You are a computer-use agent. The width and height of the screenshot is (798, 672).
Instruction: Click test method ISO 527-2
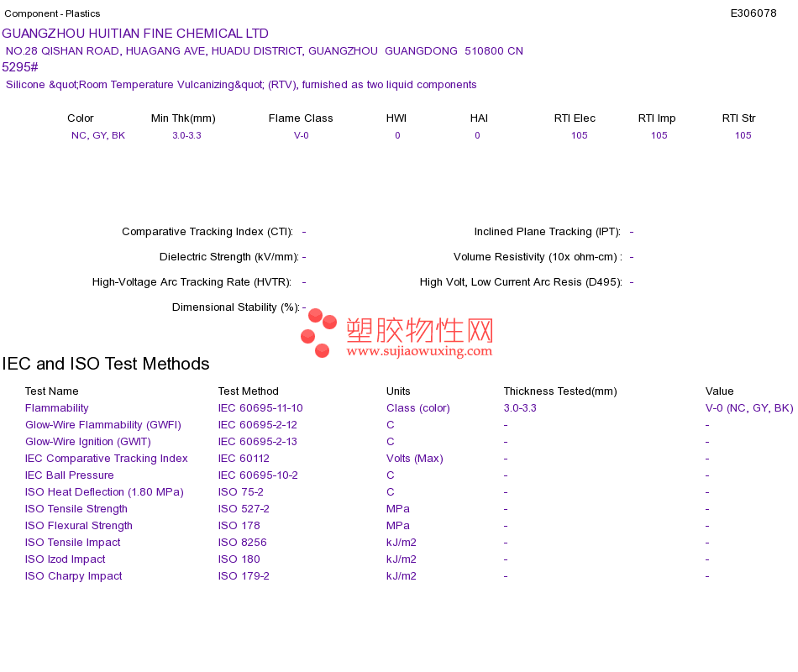(244, 508)
